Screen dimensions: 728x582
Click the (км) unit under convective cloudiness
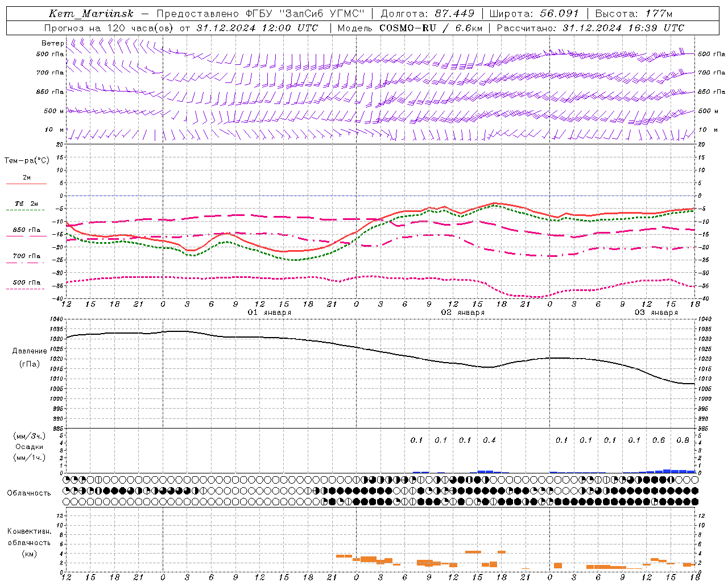29,554
